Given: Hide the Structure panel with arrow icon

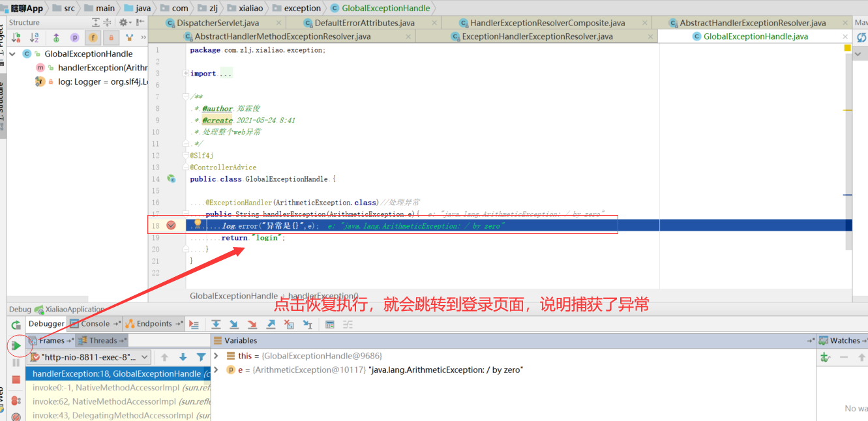Looking at the screenshot, I should click(x=140, y=22).
